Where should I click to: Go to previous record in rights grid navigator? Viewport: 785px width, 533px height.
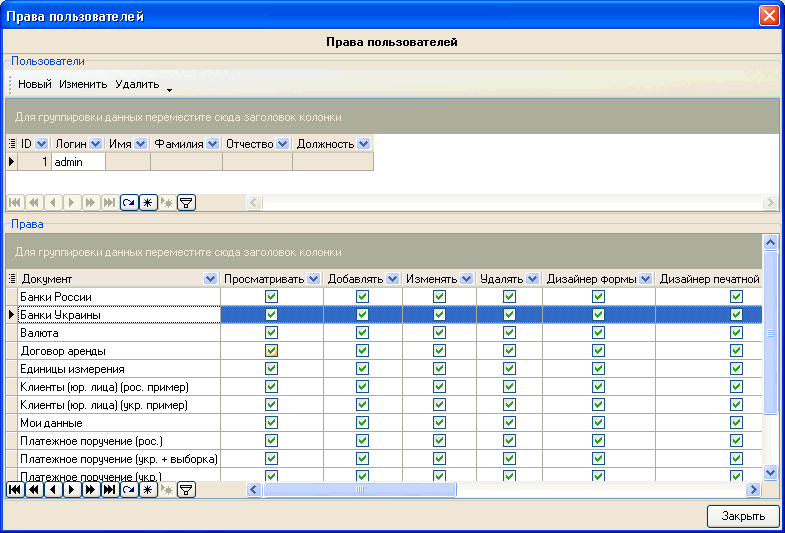(52, 490)
